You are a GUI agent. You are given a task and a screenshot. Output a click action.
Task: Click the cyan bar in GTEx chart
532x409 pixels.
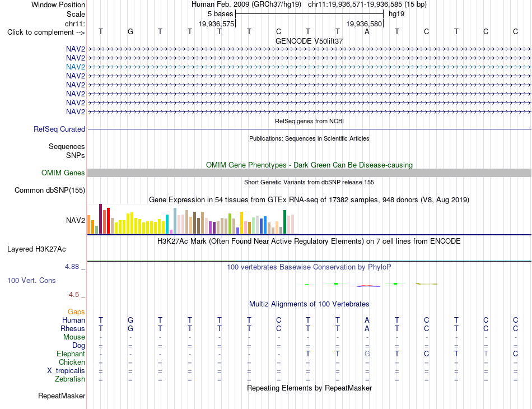point(167,224)
